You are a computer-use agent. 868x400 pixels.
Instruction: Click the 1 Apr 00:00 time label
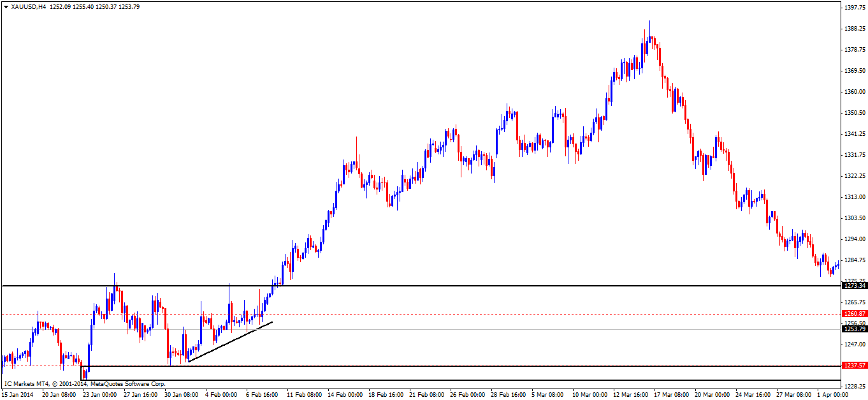pyautogui.click(x=833, y=395)
